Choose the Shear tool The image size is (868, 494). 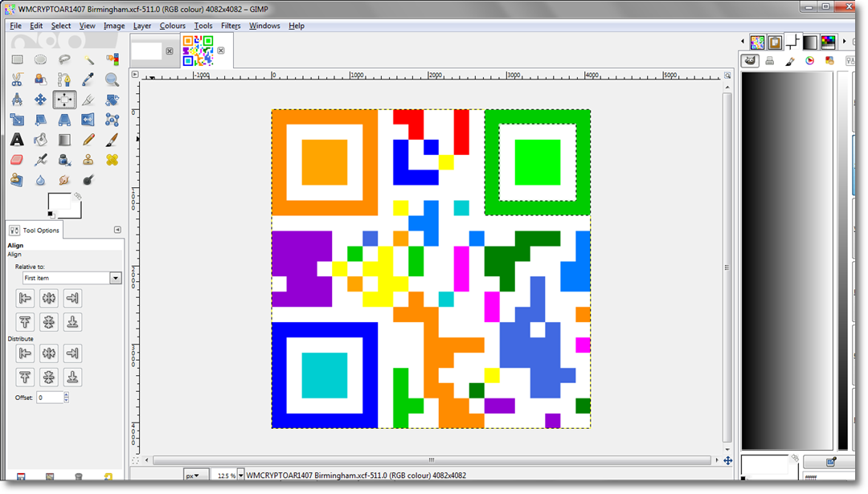click(40, 120)
